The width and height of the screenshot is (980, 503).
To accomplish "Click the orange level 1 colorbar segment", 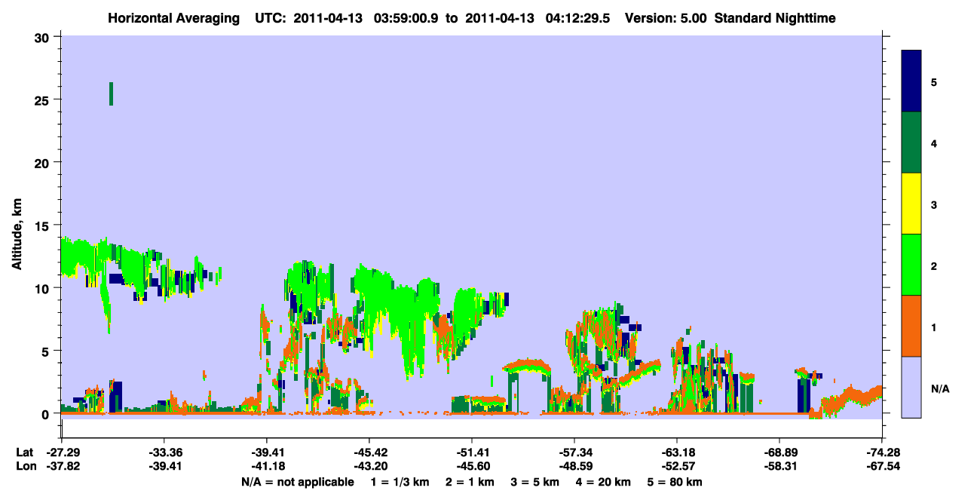I will pyautogui.click(x=911, y=326).
